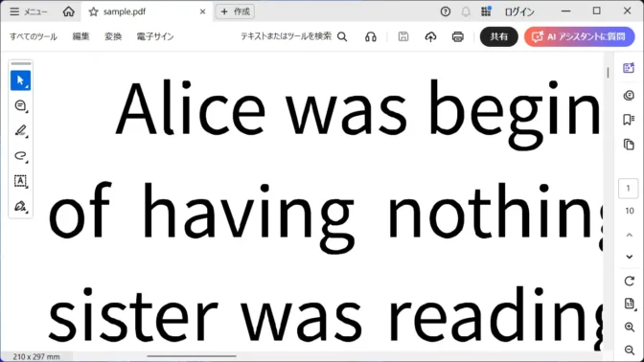Go to next page down chevron
Image resolution: width=644 pixels, height=362 pixels.
click(629, 257)
